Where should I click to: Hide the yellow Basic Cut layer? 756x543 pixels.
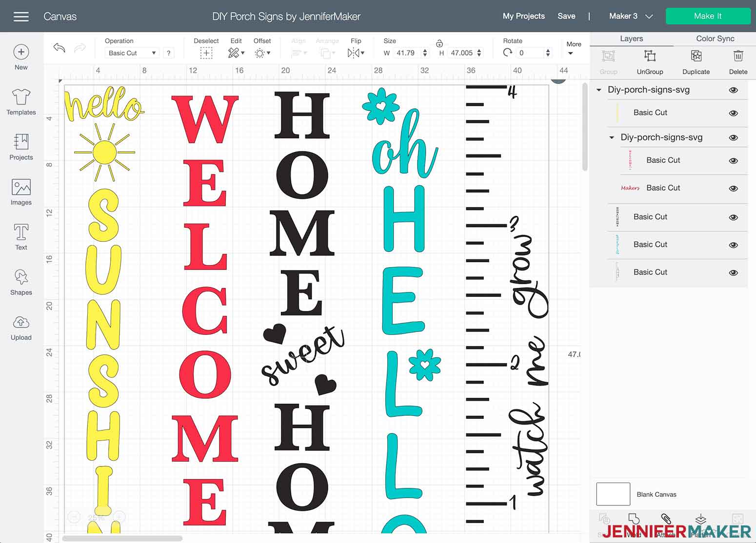click(x=733, y=113)
